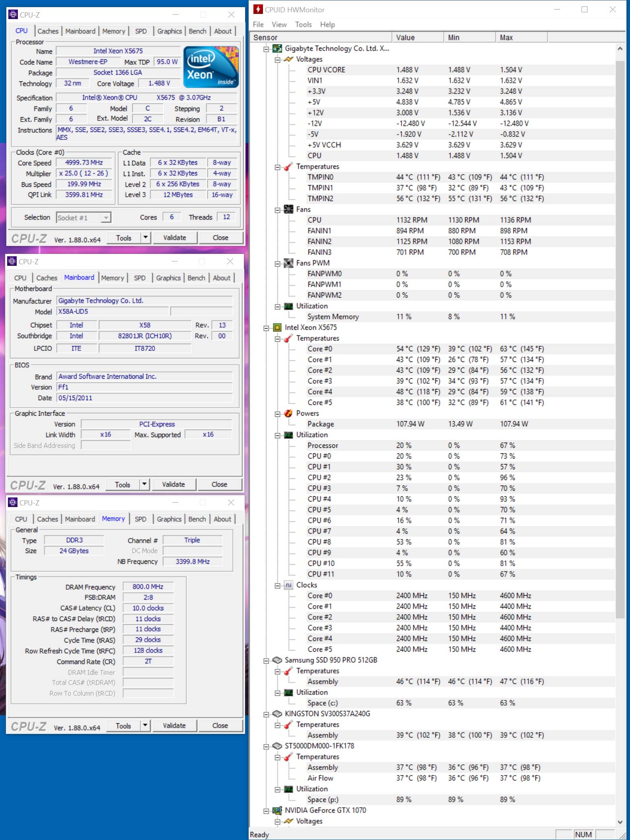Collapse the Voltages group under Gigabyte
630x840 pixels.
click(x=277, y=60)
